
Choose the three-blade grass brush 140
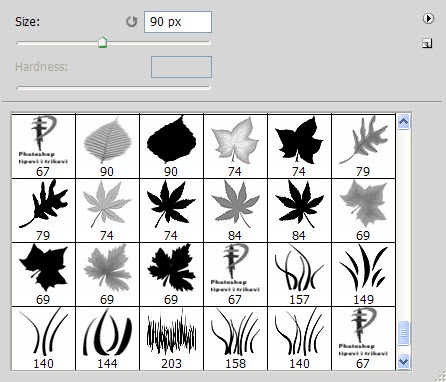[43, 338]
